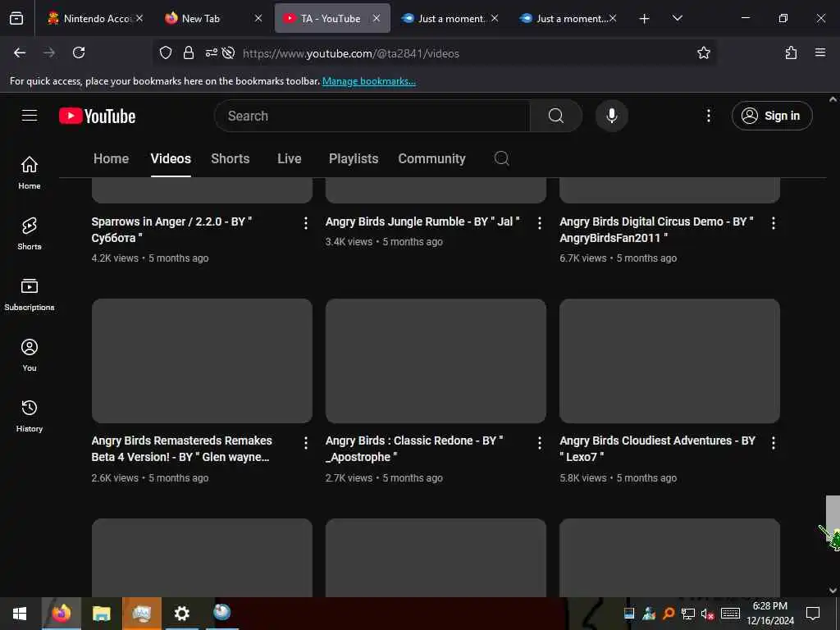Open YouTube settings three-dot menu
Screen dimensions: 840x630
tap(708, 116)
